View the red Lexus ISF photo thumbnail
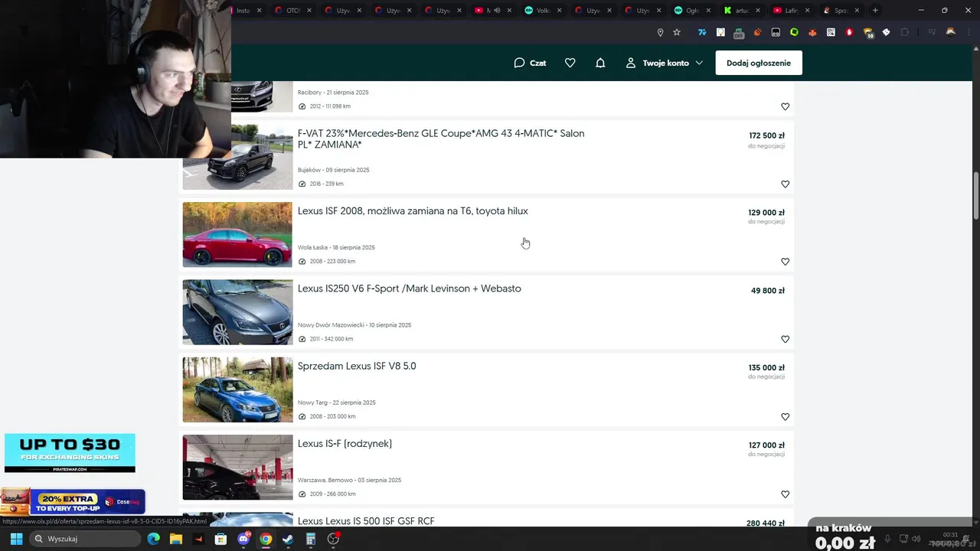This screenshot has height=551, width=980. click(x=237, y=234)
